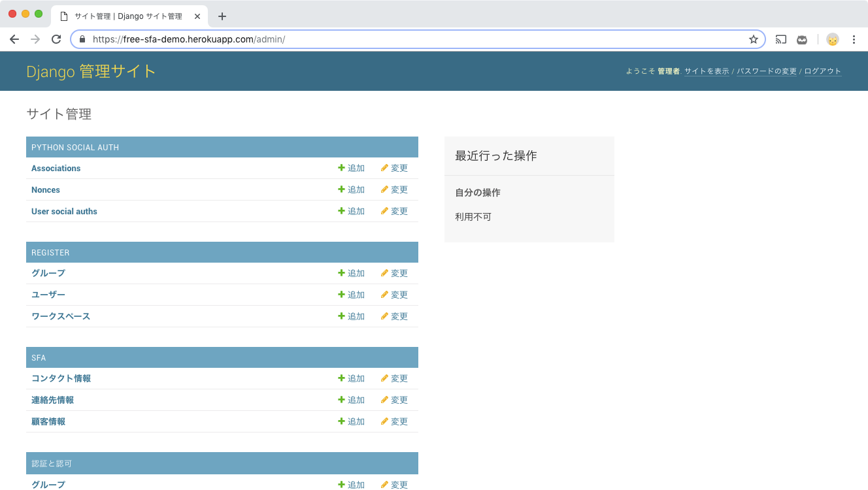Bookmark this page with the star icon
This screenshot has width=868, height=490.
coord(753,39)
